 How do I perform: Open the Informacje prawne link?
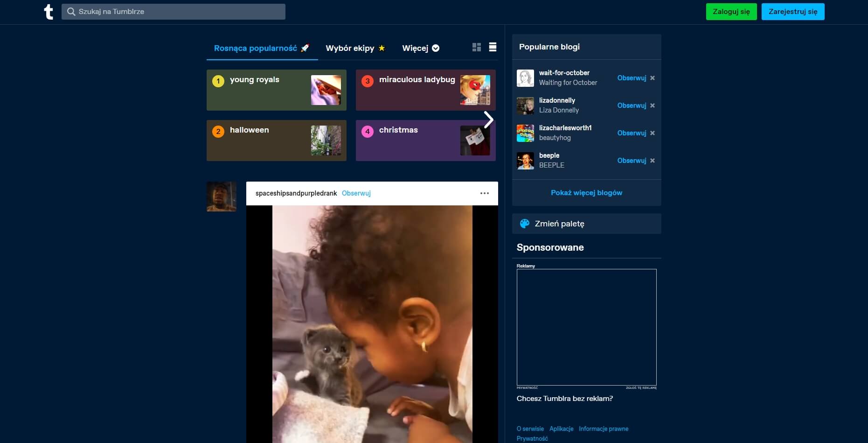coord(603,429)
